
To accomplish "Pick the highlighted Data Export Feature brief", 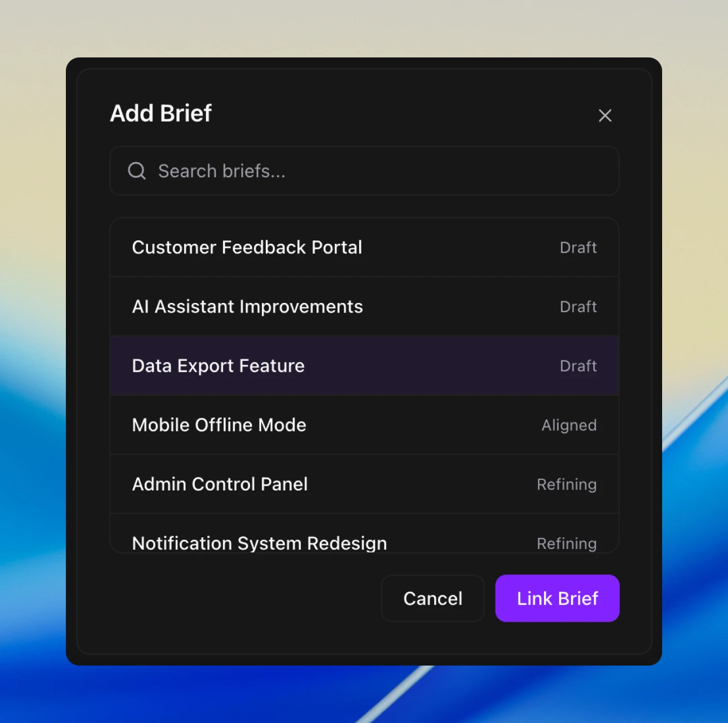I will pos(218,365).
